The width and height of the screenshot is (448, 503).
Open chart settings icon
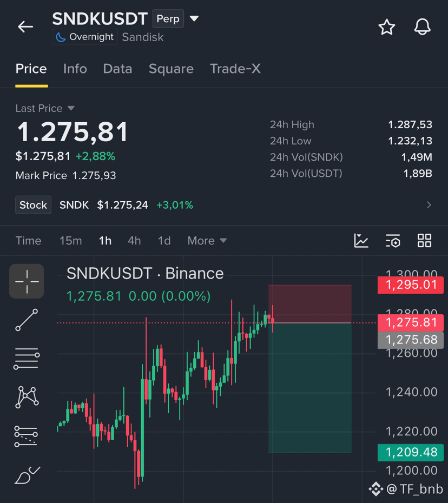point(393,241)
